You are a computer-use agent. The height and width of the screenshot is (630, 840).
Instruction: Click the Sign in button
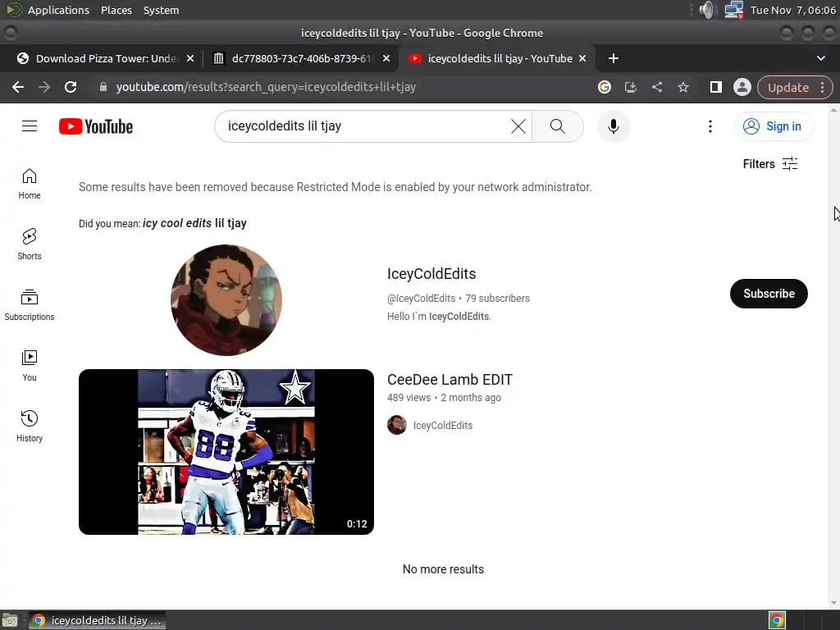click(x=773, y=126)
